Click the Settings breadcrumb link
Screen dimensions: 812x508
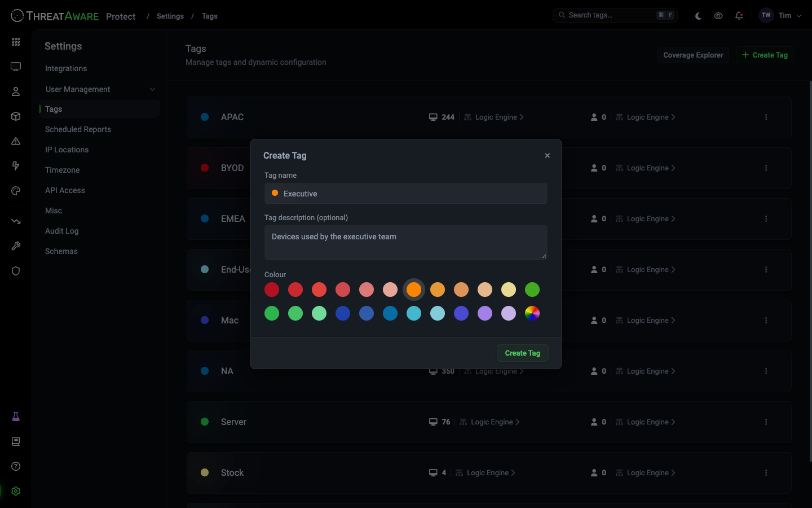170,16
